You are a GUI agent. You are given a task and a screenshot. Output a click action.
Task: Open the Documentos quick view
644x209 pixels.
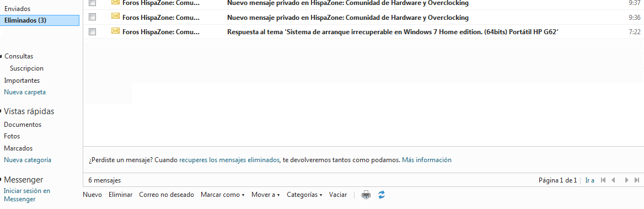click(x=23, y=125)
